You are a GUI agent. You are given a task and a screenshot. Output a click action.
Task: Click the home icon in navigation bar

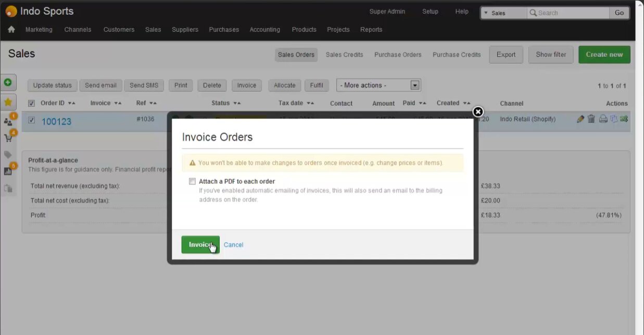tap(11, 30)
